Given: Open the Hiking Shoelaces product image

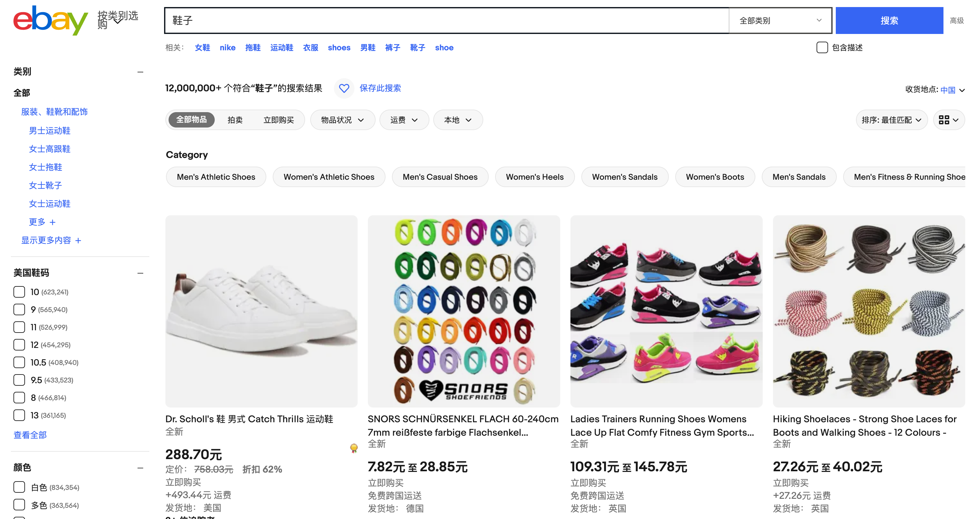Looking at the screenshot, I should click(869, 311).
